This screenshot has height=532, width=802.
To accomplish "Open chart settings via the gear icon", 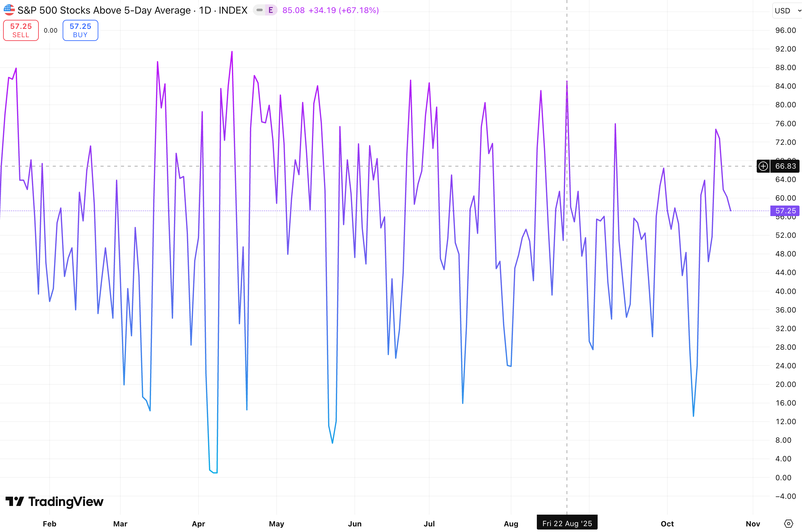I will click(x=788, y=524).
